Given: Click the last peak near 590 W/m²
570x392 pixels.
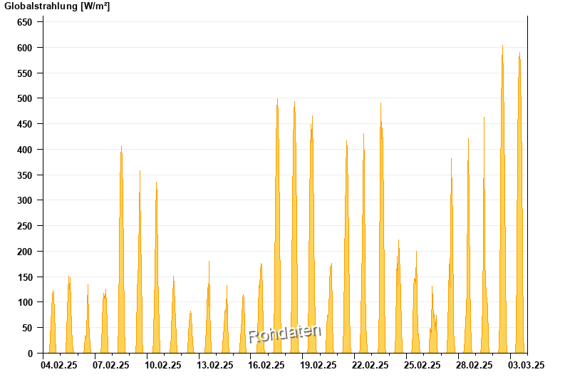Looking at the screenshot, I should coord(520,204).
